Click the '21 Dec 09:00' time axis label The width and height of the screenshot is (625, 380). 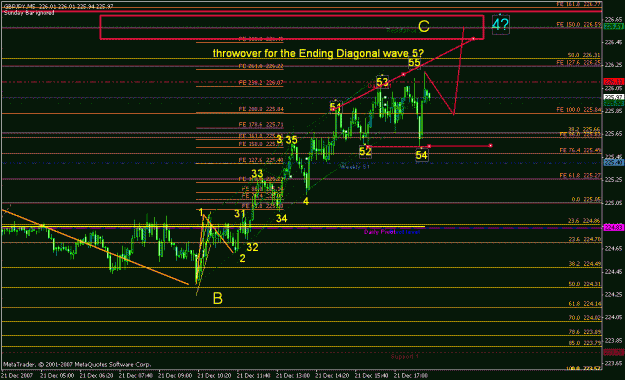coord(175,376)
